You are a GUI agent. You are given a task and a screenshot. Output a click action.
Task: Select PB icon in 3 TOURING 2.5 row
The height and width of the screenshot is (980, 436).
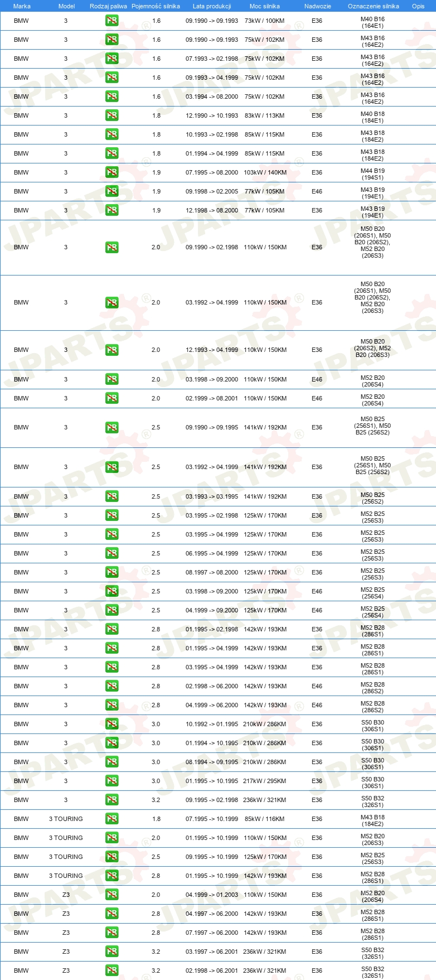click(x=112, y=857)
